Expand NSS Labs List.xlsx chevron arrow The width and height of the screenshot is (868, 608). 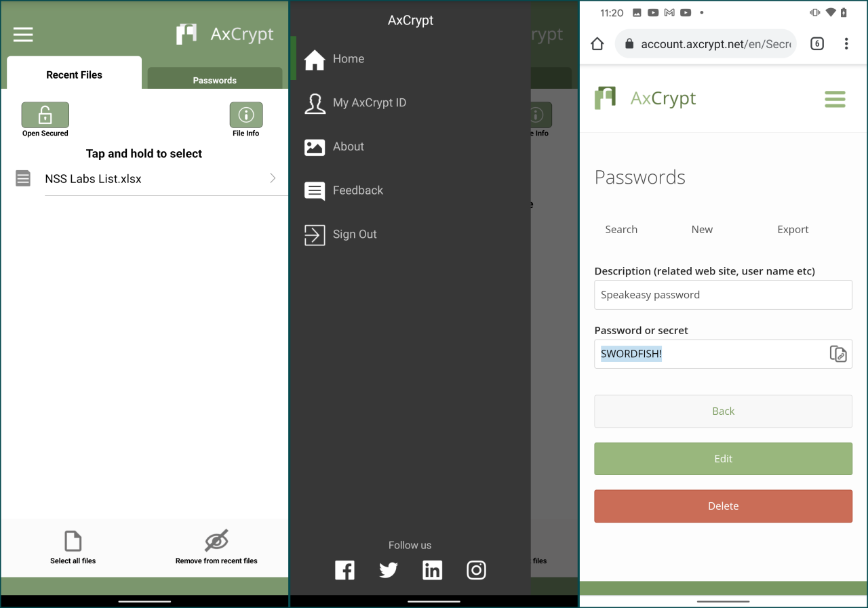[x=273, y=178]
